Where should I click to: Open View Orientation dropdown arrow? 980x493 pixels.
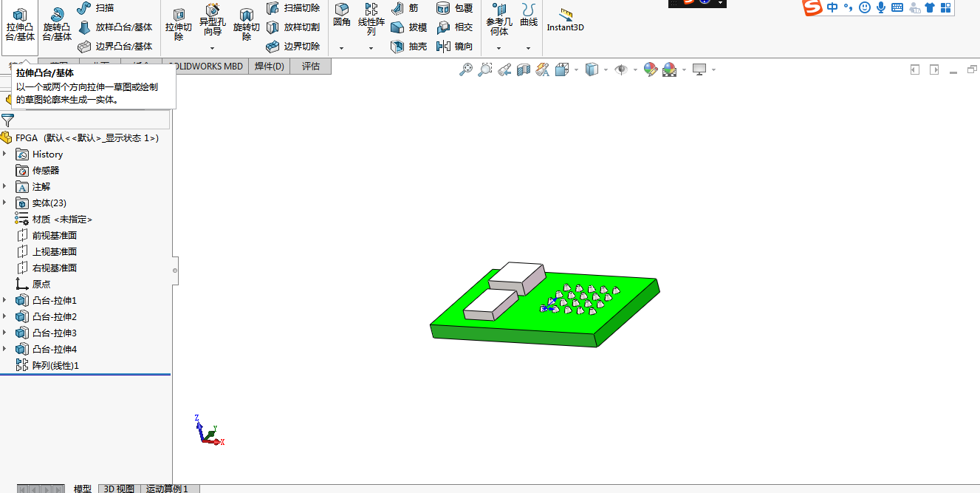pos(575,70)
